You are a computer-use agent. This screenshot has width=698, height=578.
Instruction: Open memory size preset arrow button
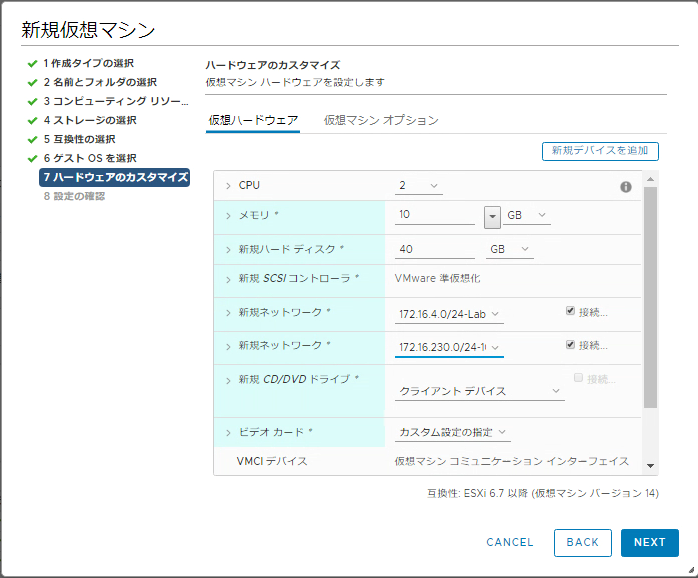tap(492, 217)
